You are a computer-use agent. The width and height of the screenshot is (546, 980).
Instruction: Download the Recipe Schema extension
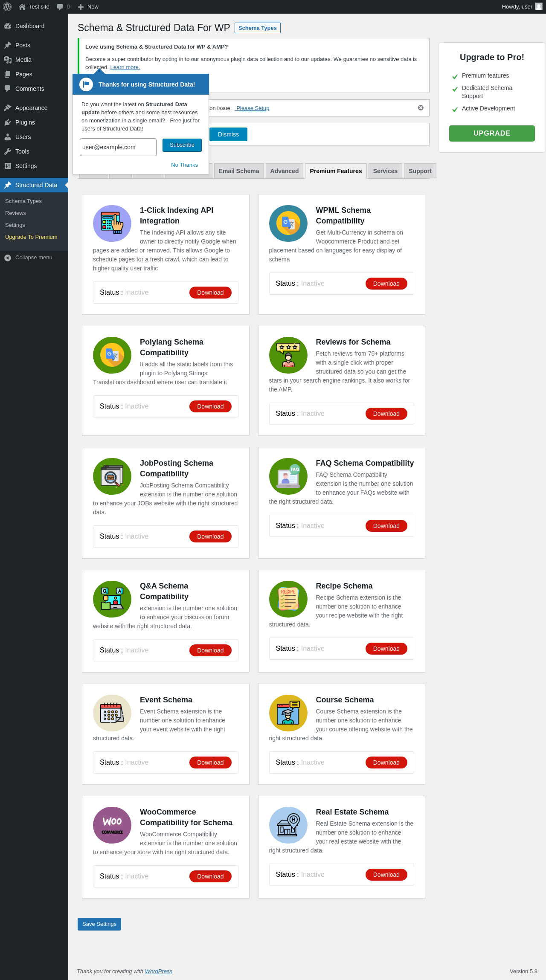[386, 649]
